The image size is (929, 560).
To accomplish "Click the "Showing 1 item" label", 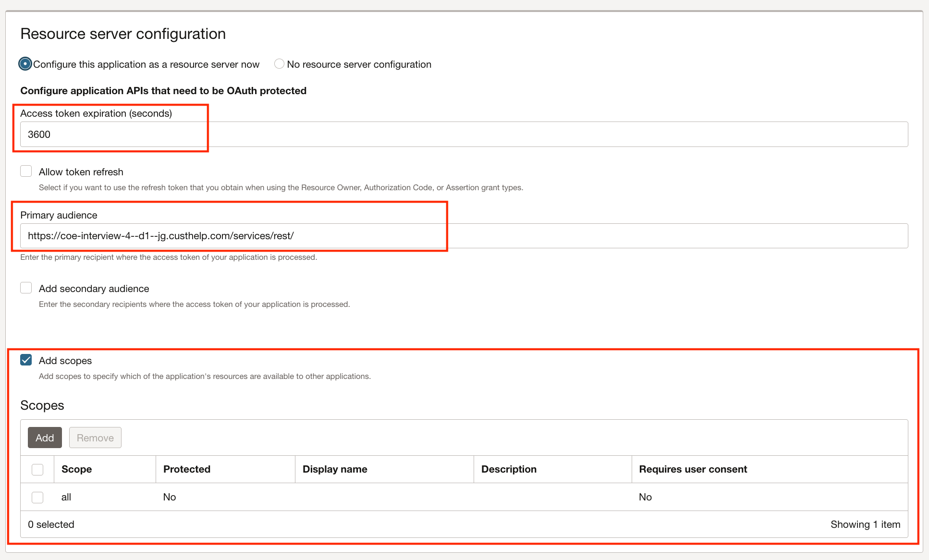I will (x=866, y=524).
